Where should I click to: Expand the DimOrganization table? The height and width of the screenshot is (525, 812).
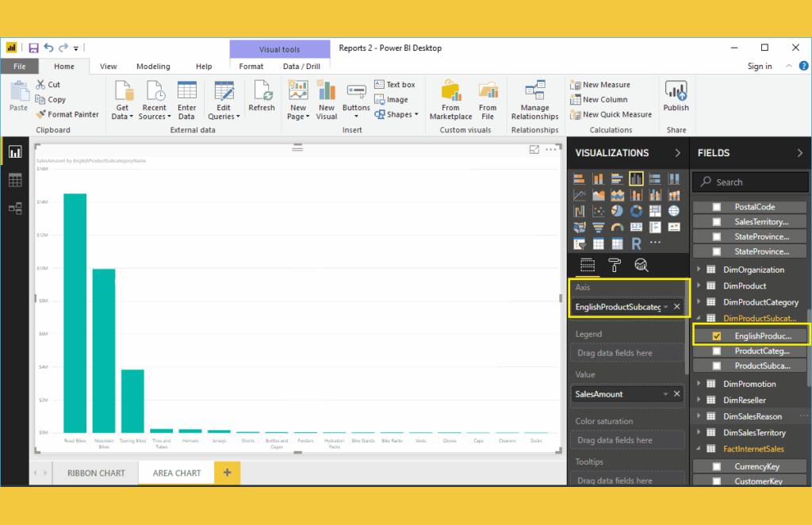(699, 269)
